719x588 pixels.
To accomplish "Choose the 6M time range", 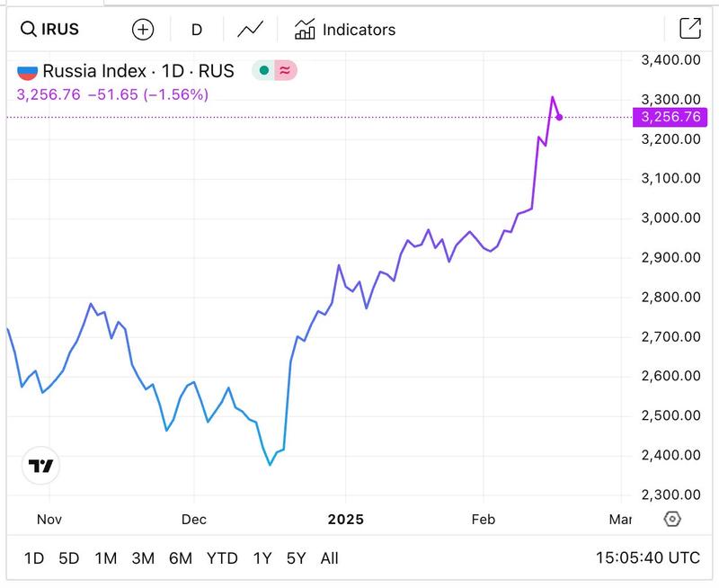I will coord(180,558).
